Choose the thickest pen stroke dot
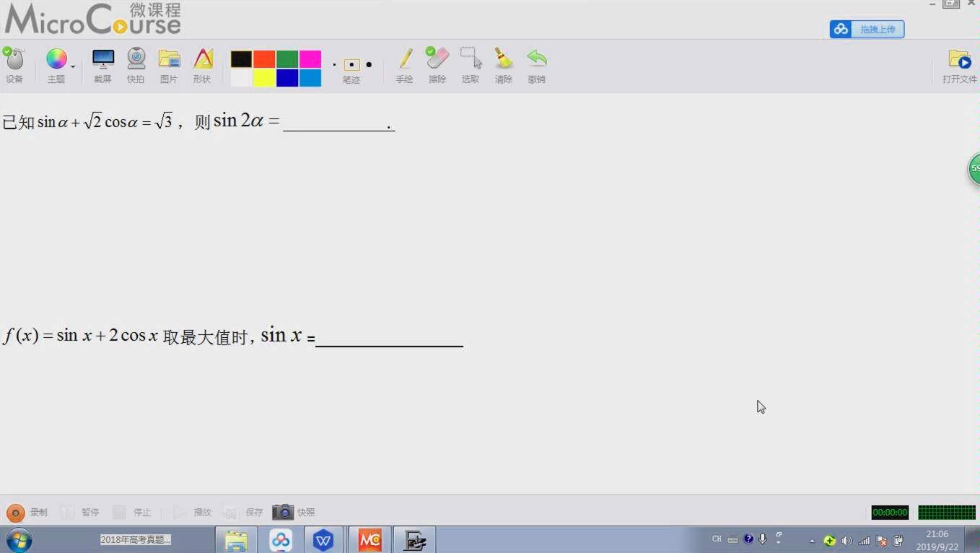 369,65
